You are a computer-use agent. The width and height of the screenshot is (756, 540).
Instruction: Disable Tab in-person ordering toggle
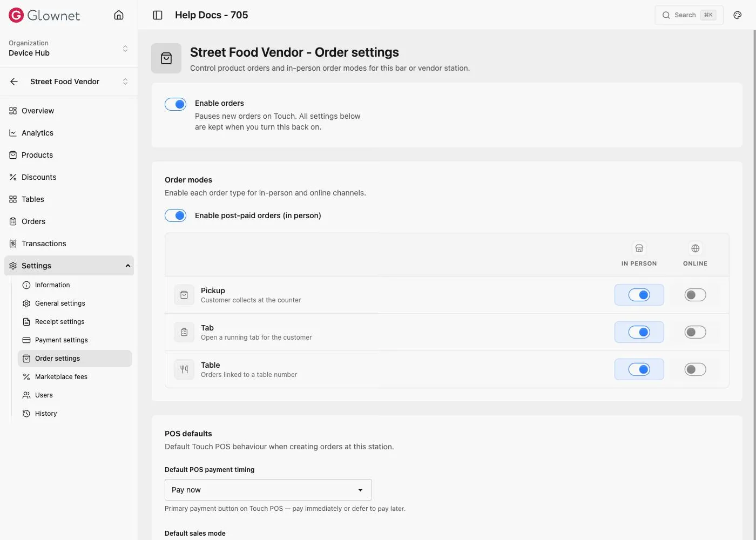coord(639,332)
